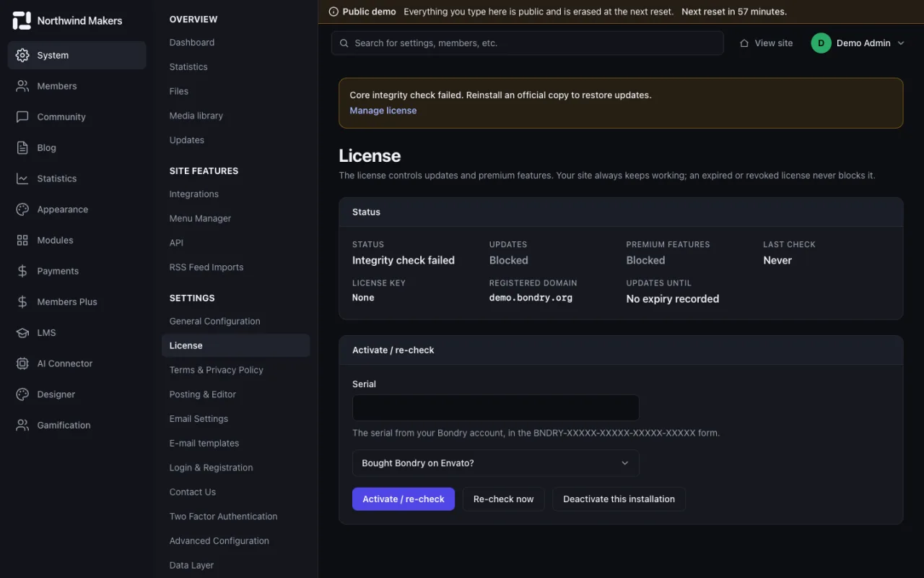Viewport: 924px width, 578px height.
Task: Open Designer via its palette icon
Action: point(22,394)
